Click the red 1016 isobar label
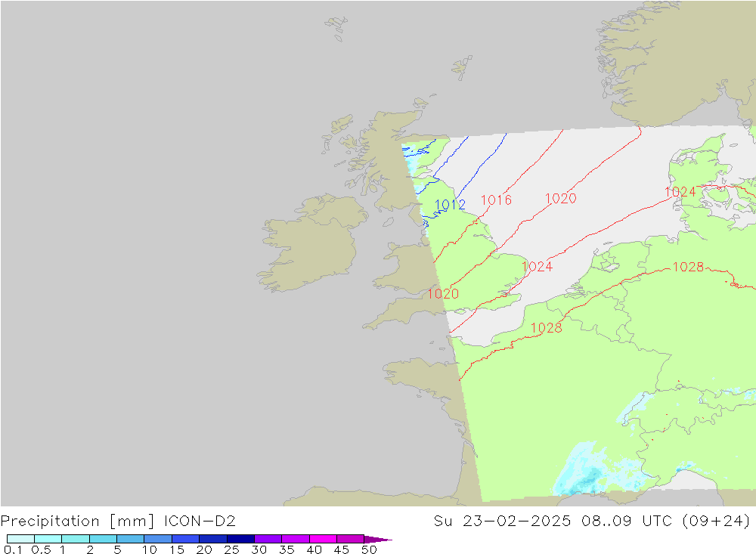The width and height of the screenshot is (756, 554). click(x=496, y=200)
